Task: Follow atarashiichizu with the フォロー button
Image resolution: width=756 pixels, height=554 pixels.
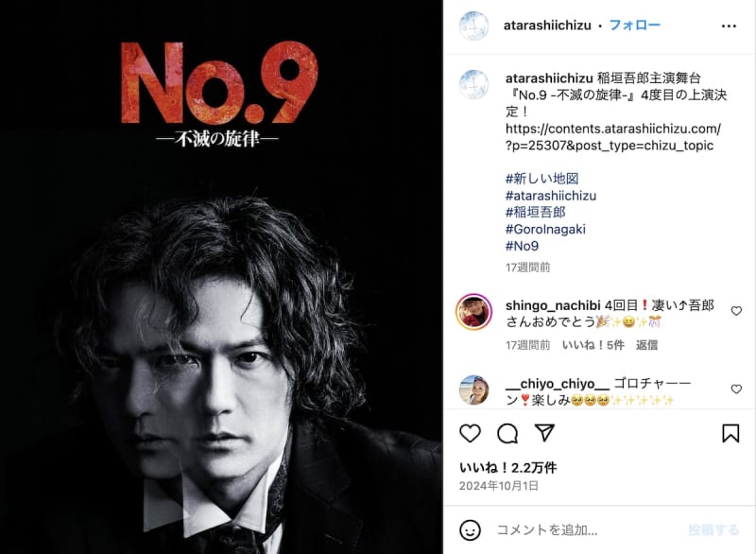Action: 634,26
